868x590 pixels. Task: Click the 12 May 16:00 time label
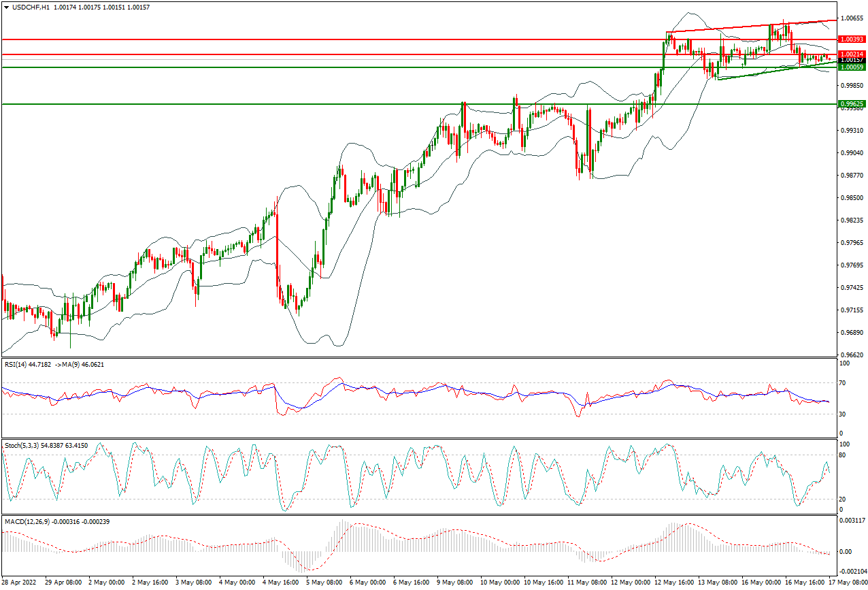(673, 583)
